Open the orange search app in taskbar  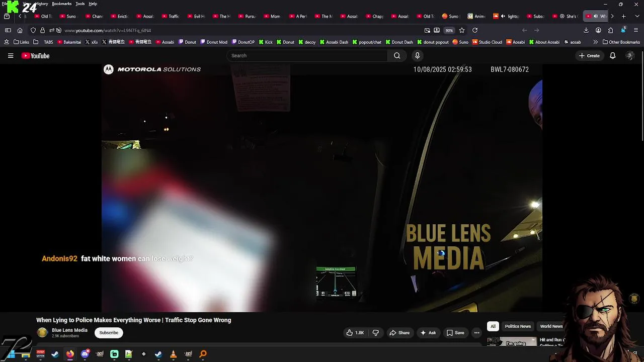coord(203,354)
